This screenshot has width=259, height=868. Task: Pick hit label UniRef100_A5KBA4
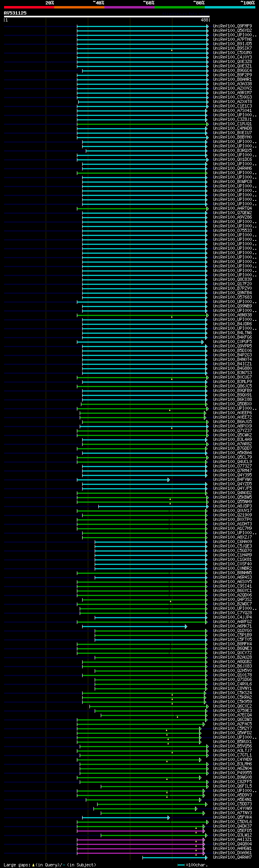(232, 453)
